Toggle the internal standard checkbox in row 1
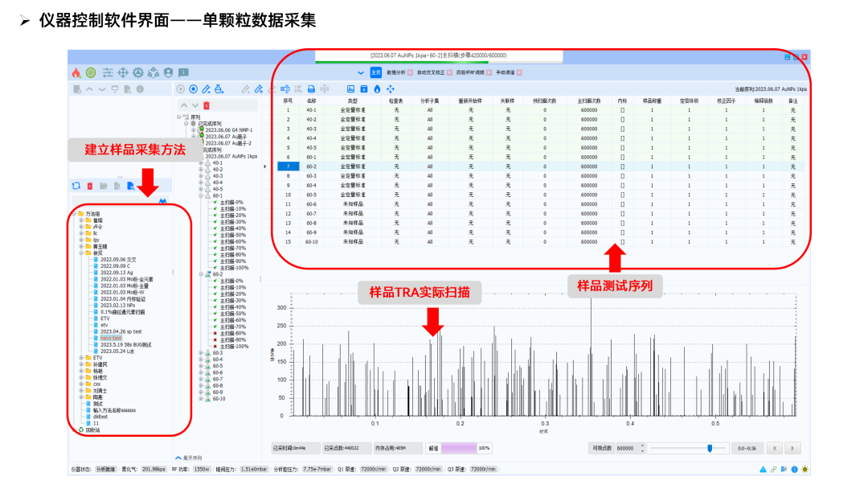 (622, 109)
